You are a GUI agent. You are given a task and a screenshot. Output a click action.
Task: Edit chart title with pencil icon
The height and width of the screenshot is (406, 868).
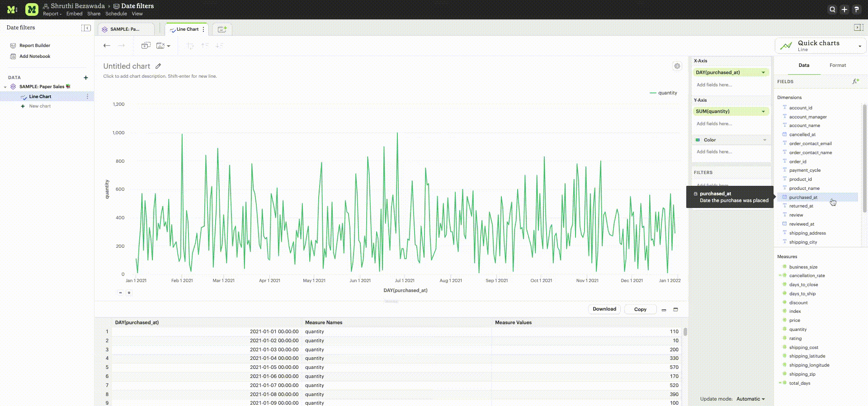pos(158,66)
